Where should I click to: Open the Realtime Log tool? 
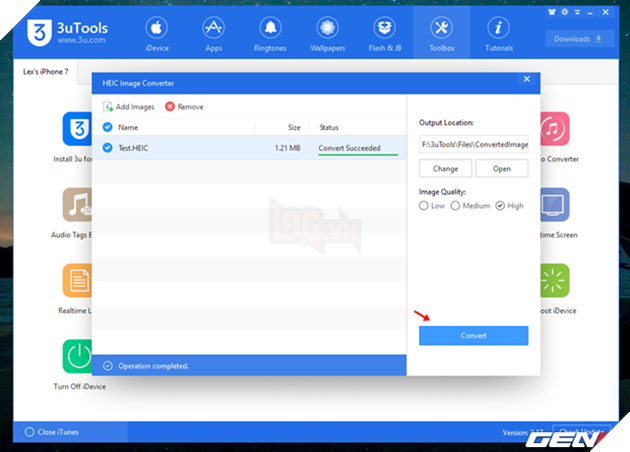(x=77, y=280)
